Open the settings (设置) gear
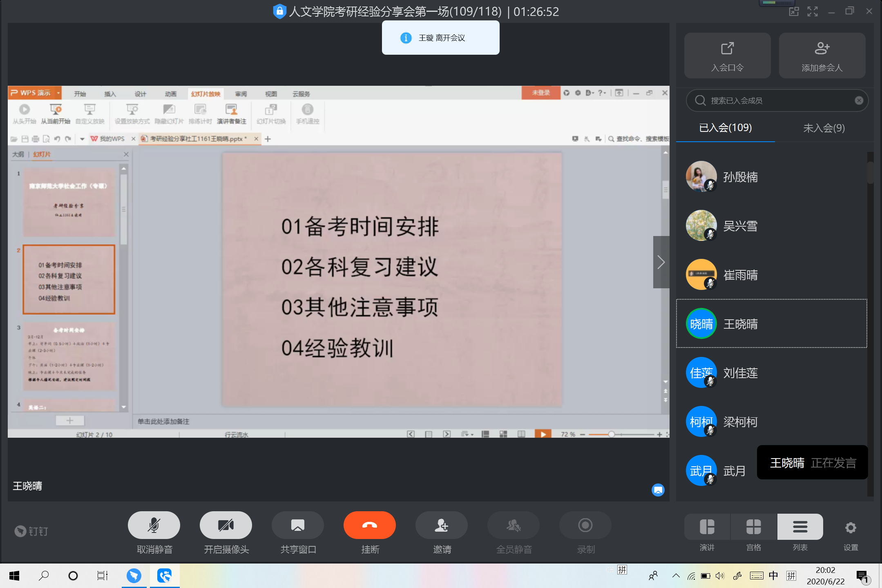The width and height of the screenshot is (882, 588). [x=851, y=528]
